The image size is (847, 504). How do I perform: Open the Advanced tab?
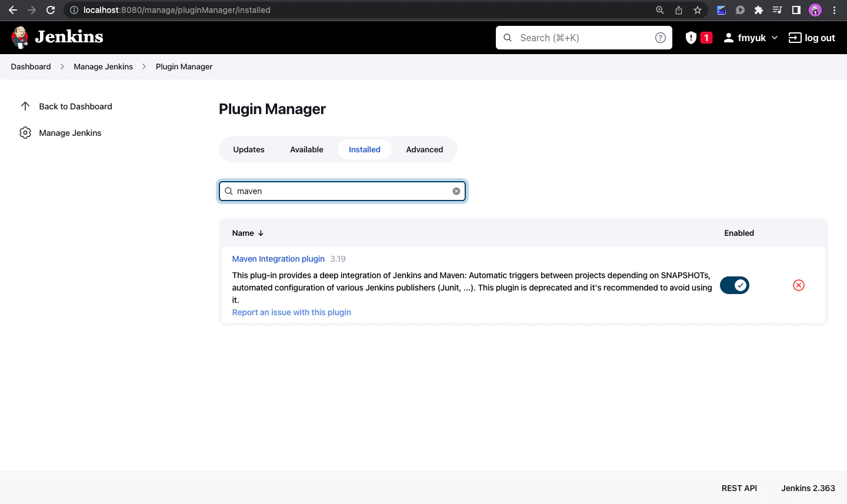(425, 149)
